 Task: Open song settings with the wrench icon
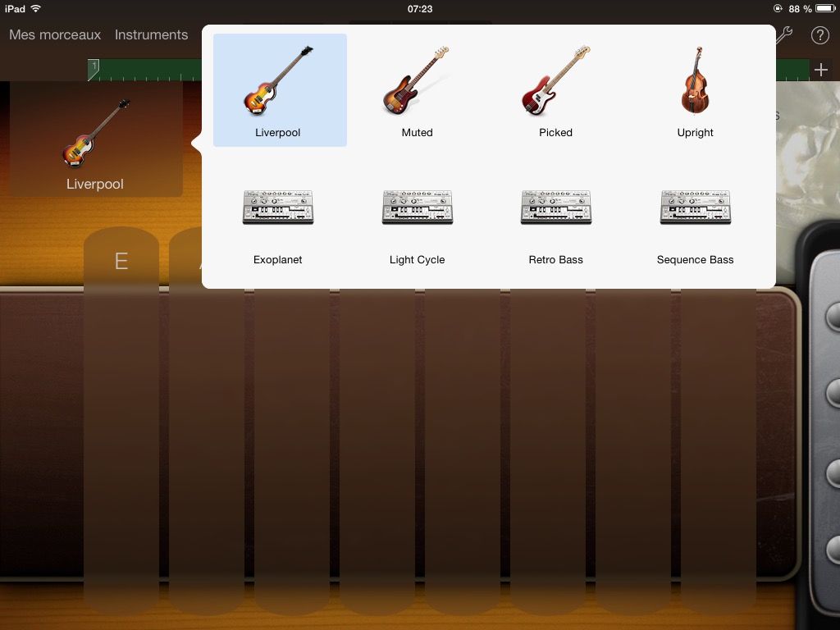[x=784, y=35]
